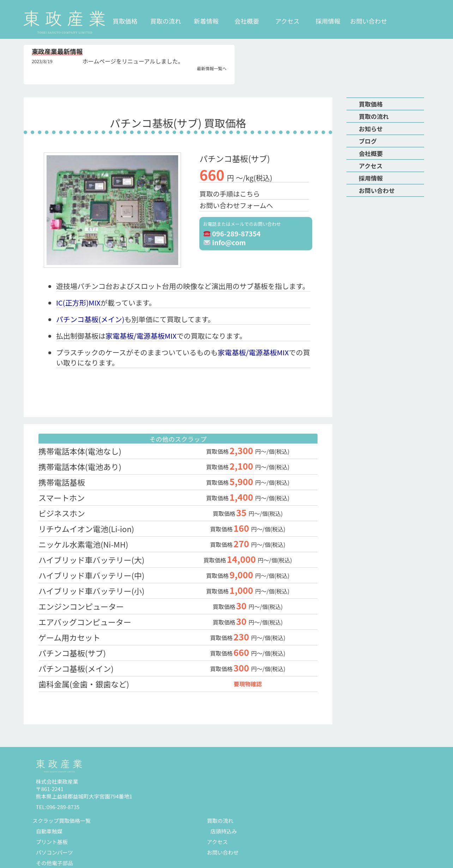Click the 14,000 price value
Viewport: 453px width, 868px height.
[241, 560]
